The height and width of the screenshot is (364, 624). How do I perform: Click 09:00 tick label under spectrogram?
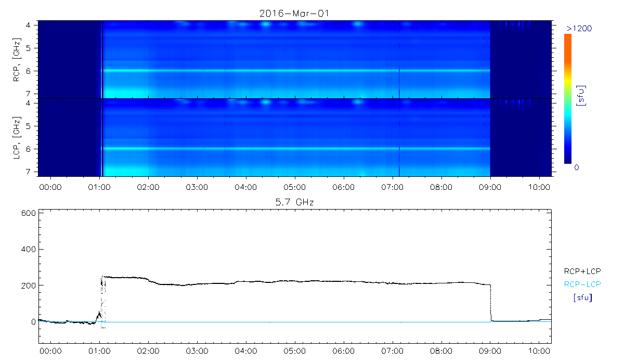[x=490, y=186]
